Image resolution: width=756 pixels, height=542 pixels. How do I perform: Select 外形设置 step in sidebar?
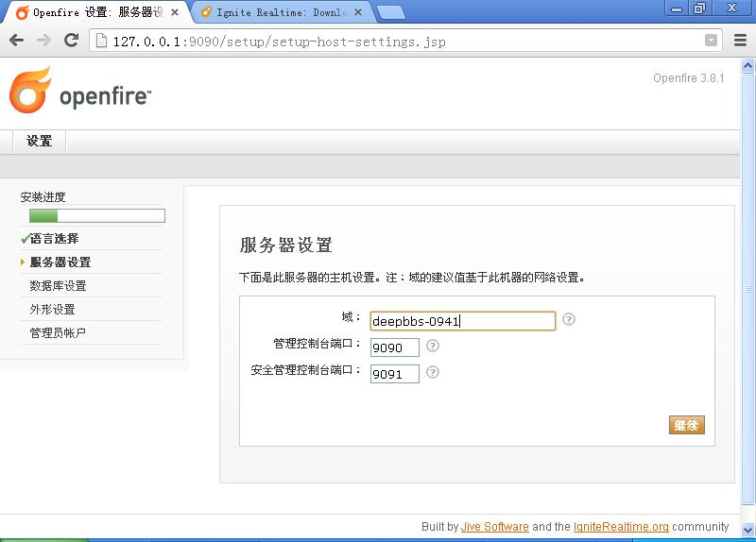52,310
